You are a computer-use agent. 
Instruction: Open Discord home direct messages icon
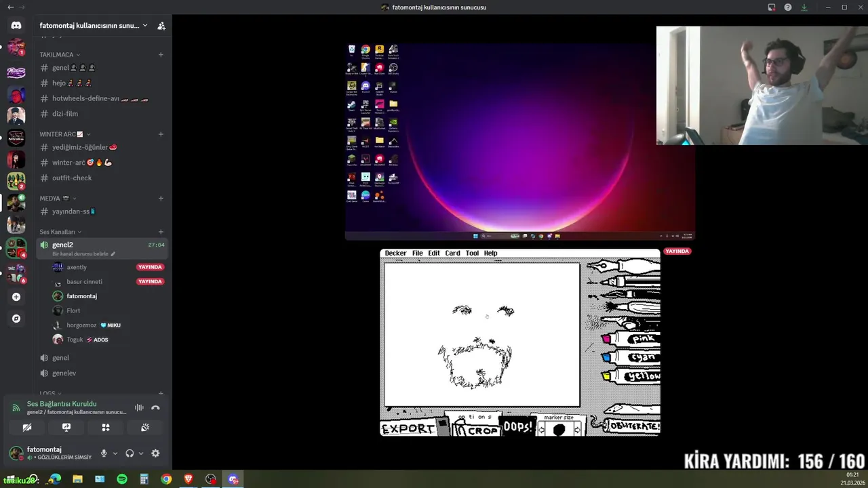[16, 25]
